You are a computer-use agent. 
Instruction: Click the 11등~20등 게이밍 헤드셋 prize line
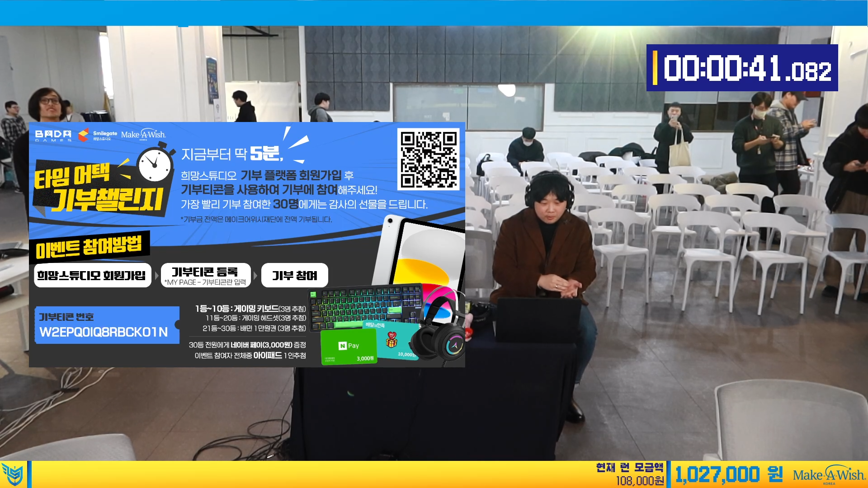(x=256, y=318)
